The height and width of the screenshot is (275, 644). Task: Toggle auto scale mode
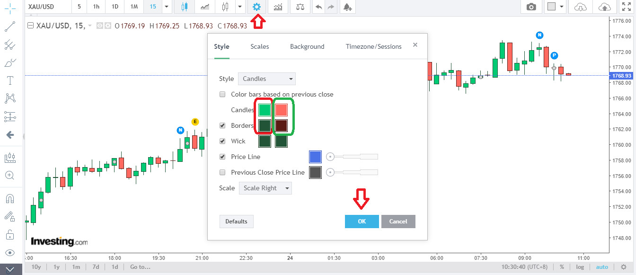pyautogui.click(x=602, y=267)
